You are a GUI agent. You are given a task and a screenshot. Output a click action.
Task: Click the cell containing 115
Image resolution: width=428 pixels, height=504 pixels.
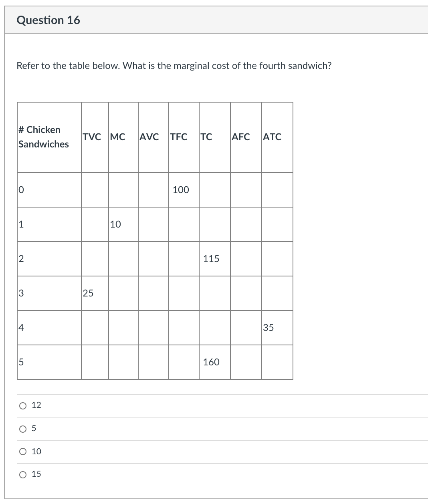coord(211,259)
